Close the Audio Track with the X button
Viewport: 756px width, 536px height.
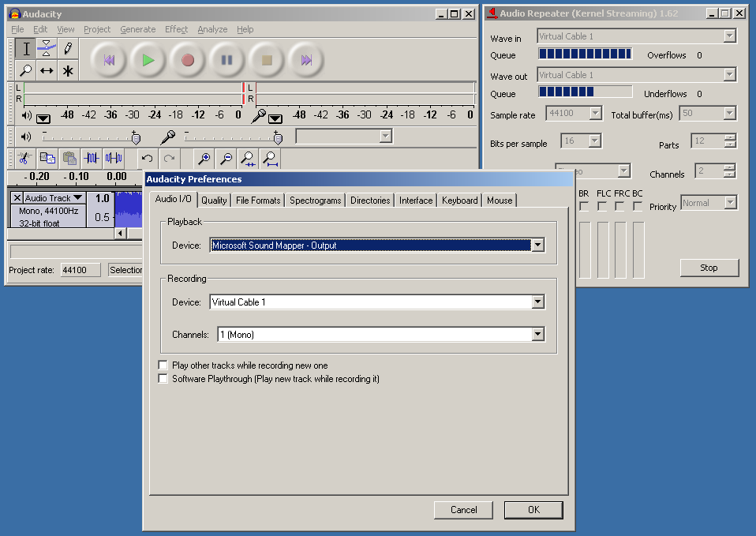17,198
